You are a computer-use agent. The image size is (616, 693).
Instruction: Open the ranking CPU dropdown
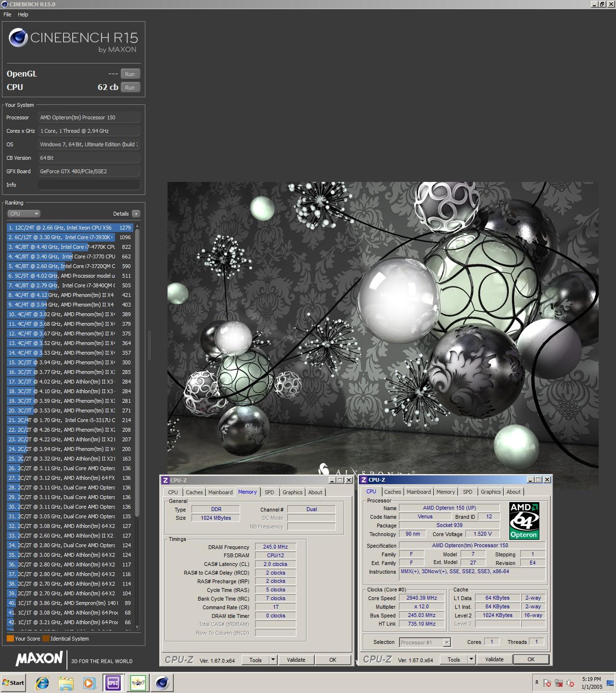point(24,214)
